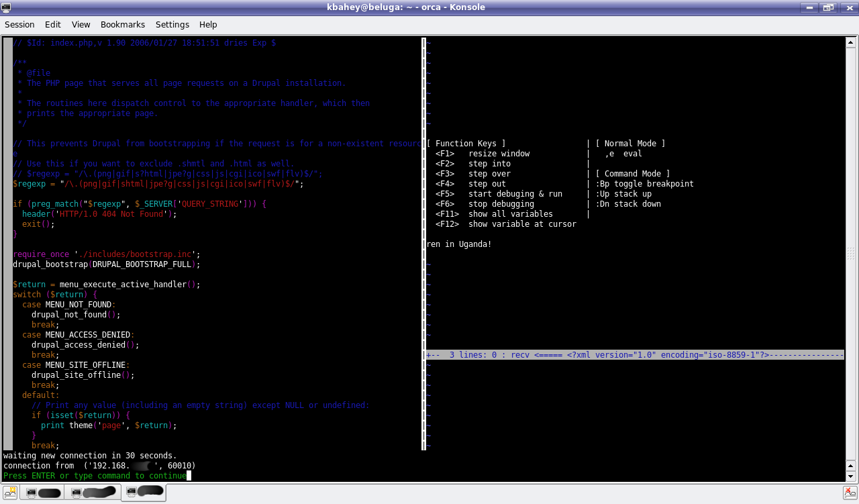Click '$return = menu_execute_active_handler();' line
Viewport: 859px width, 504px height.
point(107,285)
